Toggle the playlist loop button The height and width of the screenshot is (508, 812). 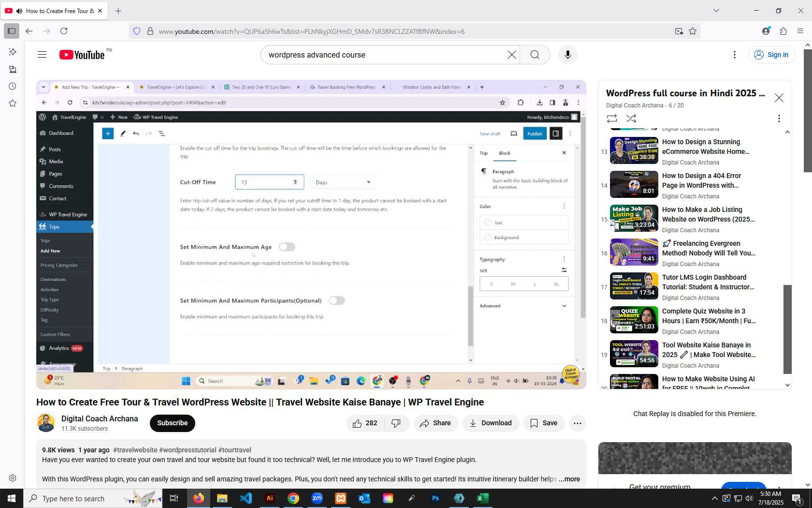pos(612,119)
